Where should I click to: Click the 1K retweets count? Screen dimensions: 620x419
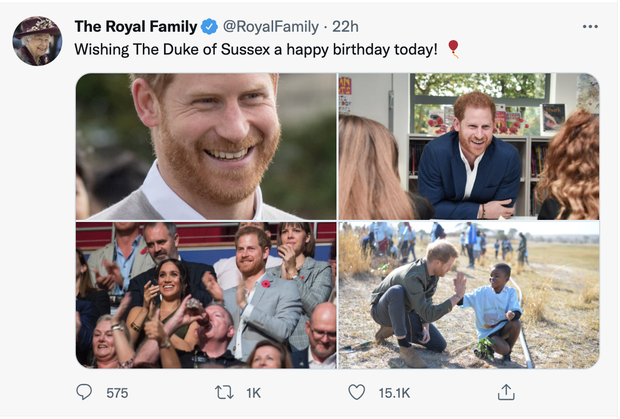tap(252, 393)
